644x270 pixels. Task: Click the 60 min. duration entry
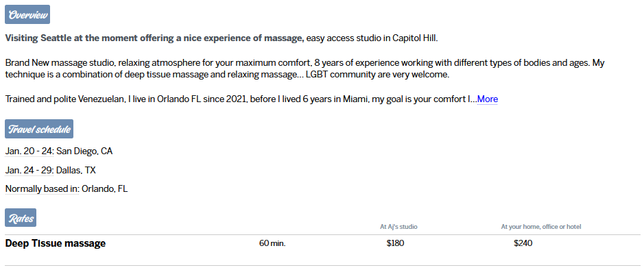(x=272, y=243)
